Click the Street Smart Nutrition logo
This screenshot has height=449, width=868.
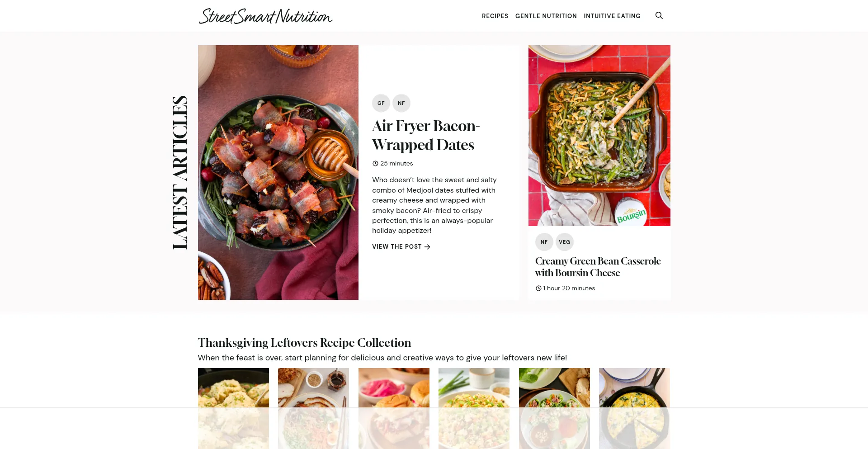pyautogui.click(x=266, y=16)
